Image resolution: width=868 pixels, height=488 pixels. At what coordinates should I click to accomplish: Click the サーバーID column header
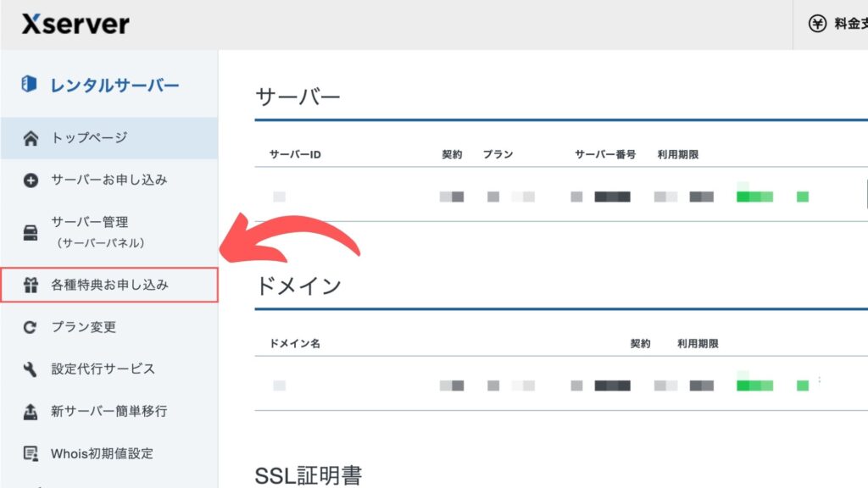tap(295, 154)
